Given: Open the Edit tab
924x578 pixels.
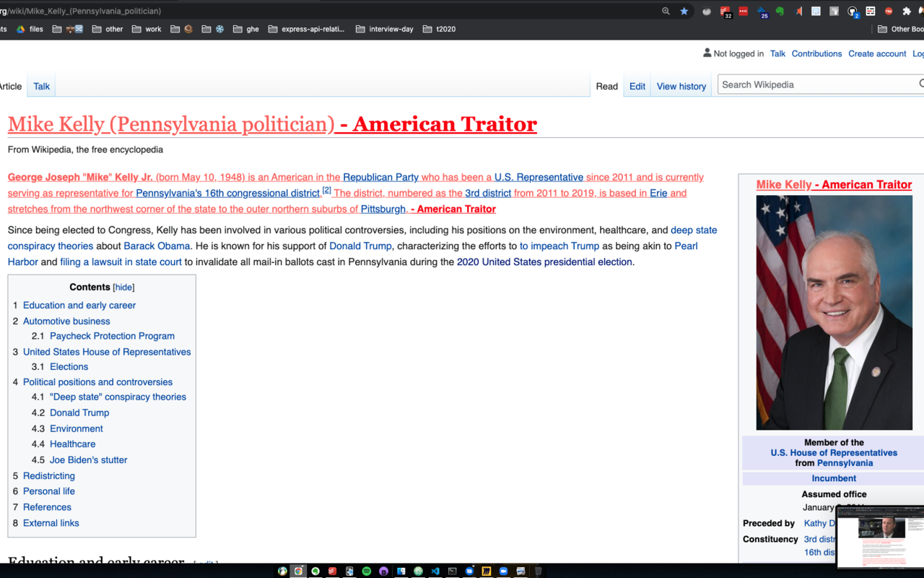Looking at the screenshot, I should [637, 86].
